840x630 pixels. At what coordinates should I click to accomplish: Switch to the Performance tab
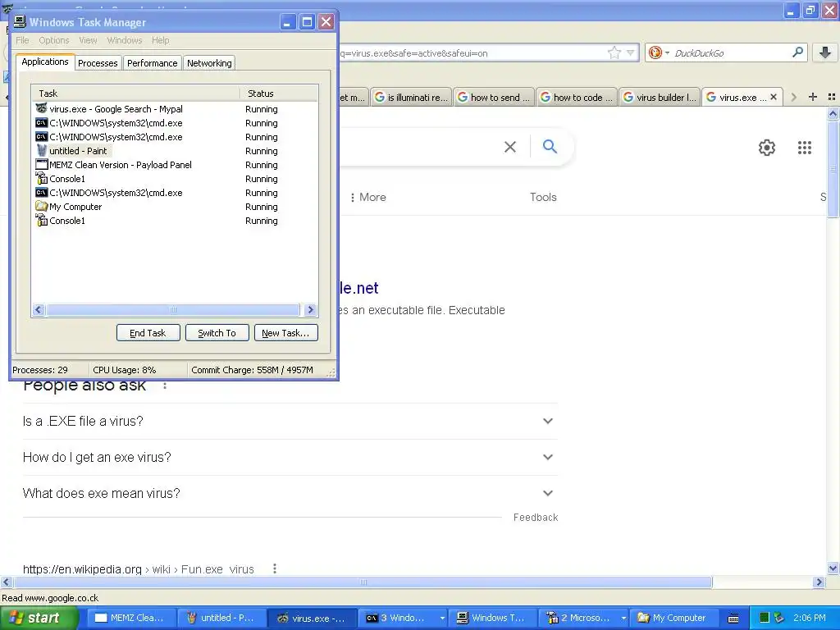[152, 63]
